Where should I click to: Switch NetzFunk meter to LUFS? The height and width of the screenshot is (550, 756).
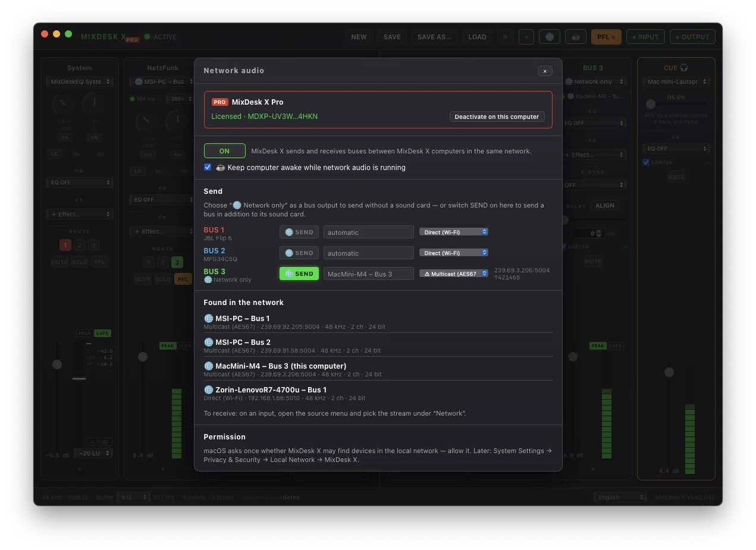pyautogui.click(x=186, y=345)
